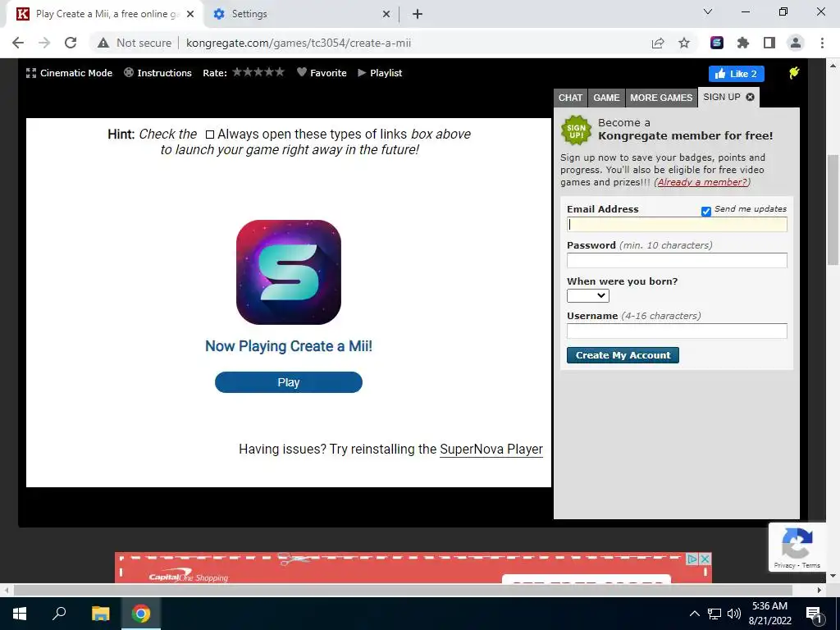Switch to the CHAT tab
This screenshot has height=630, width=840.
570,98
